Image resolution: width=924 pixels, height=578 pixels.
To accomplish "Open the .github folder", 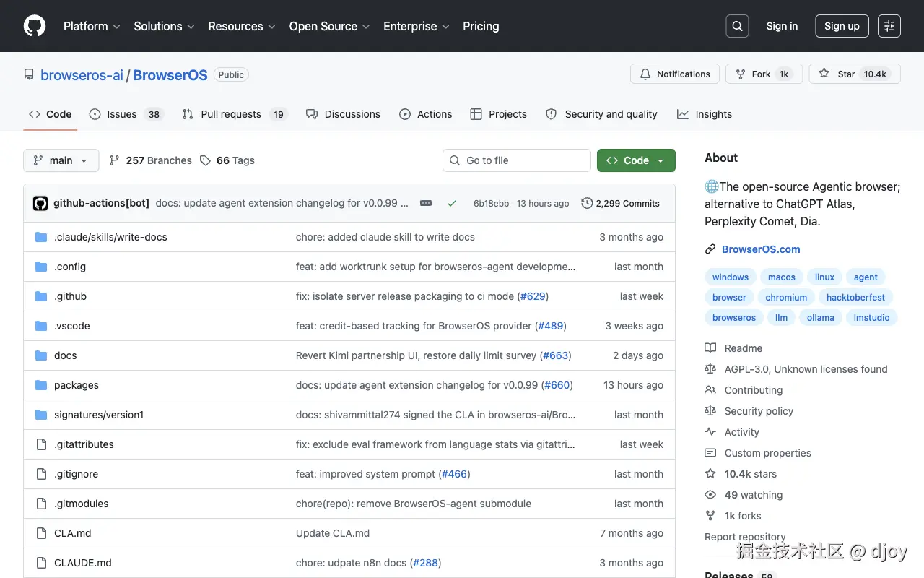I will 70,296.
